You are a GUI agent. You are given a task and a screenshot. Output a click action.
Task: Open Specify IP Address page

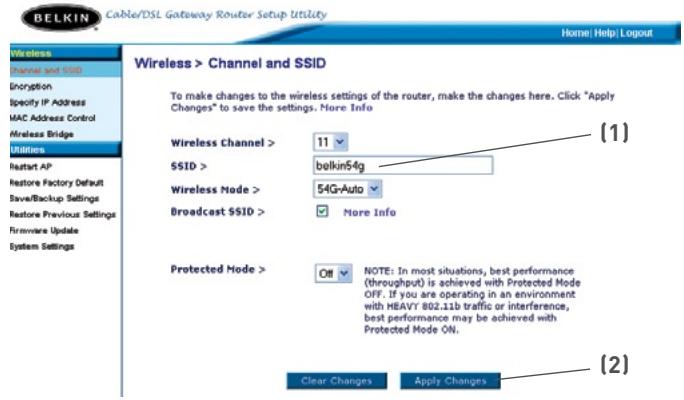[x=48, y=103]
